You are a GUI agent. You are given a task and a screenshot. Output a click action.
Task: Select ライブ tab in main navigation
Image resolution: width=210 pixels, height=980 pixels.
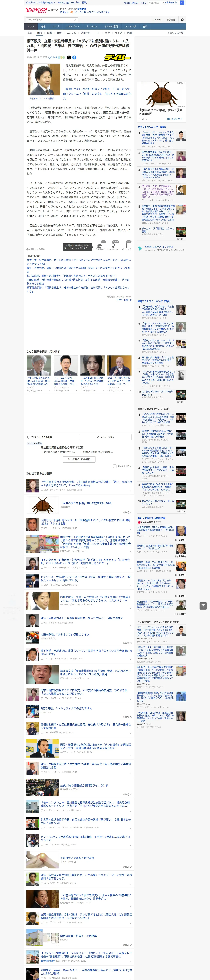pyautogui.click(x=56, y=27)
